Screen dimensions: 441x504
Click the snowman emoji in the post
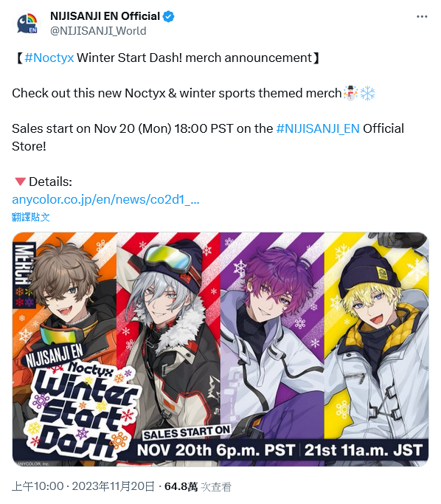350,93
